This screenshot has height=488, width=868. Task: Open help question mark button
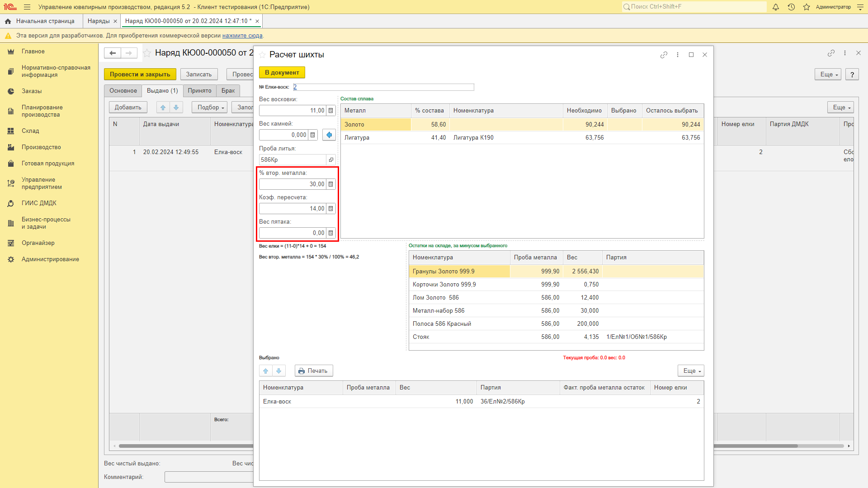pos(852,75)
